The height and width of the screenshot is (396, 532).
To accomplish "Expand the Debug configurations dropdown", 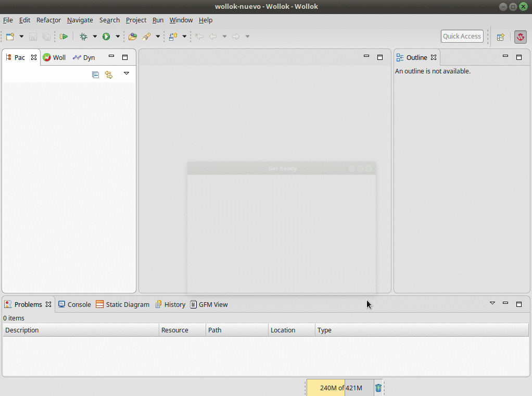I will [95, 36].
